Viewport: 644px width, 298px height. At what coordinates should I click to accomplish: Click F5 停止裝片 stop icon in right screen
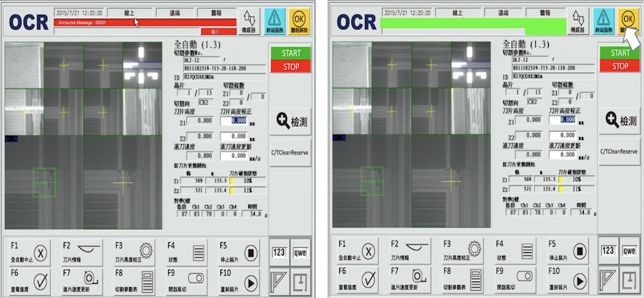(x=568, y=252)
